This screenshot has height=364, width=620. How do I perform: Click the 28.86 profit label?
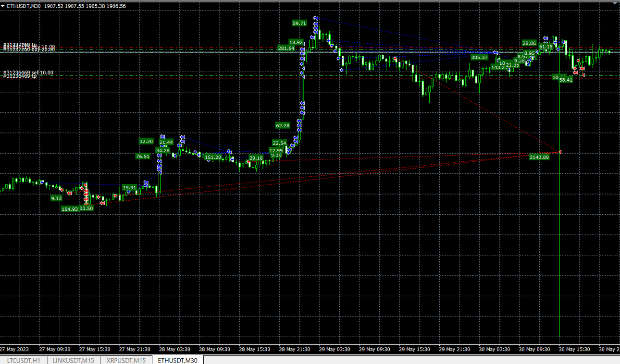click(x=529, y=43)
